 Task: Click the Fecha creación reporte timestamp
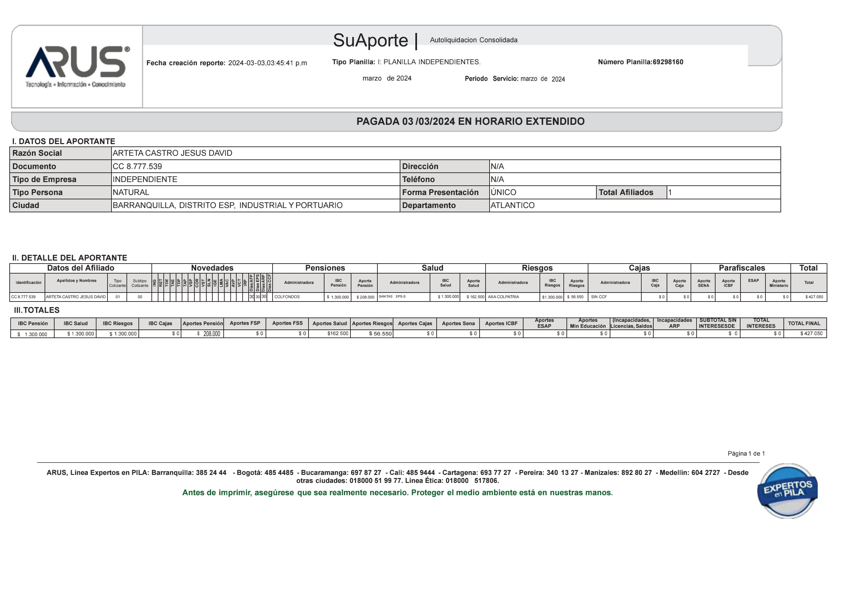point(267,63)
